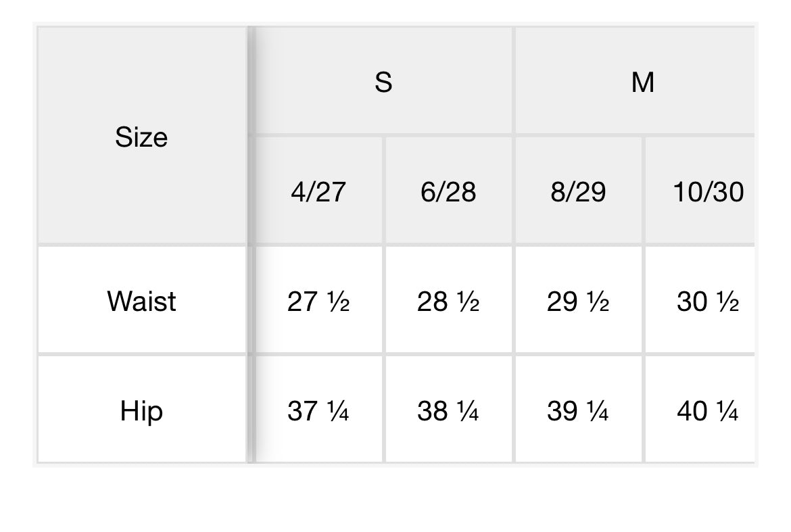Select hip measurement 40 ¼
Image resolution: width=791 pixels, height=532 pixels.
click(707, 411)
